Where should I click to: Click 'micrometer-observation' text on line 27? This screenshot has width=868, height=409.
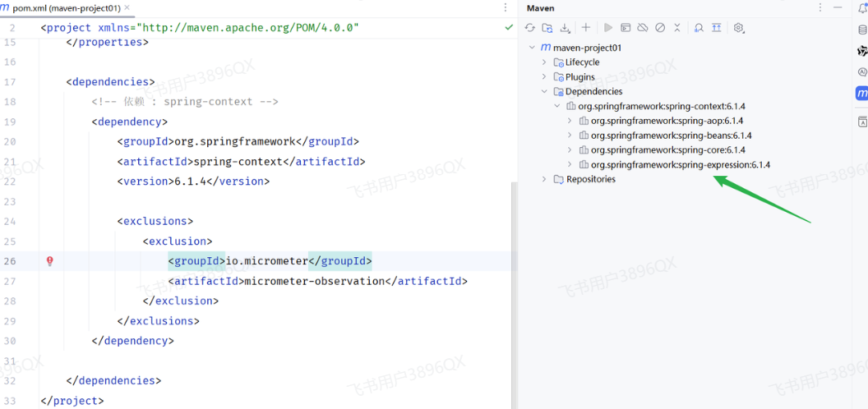pyautogui.click(x=314, y=281)
